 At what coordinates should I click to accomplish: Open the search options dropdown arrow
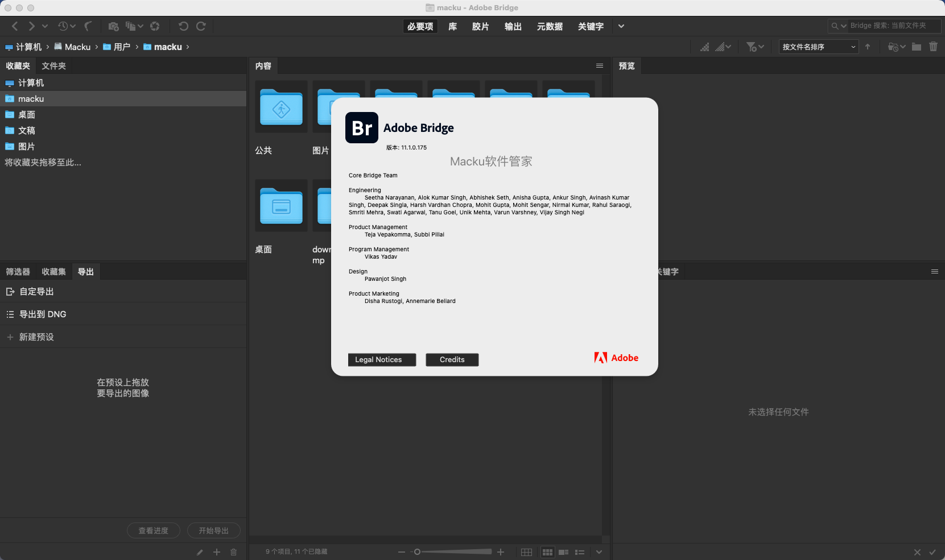[844, 26]
